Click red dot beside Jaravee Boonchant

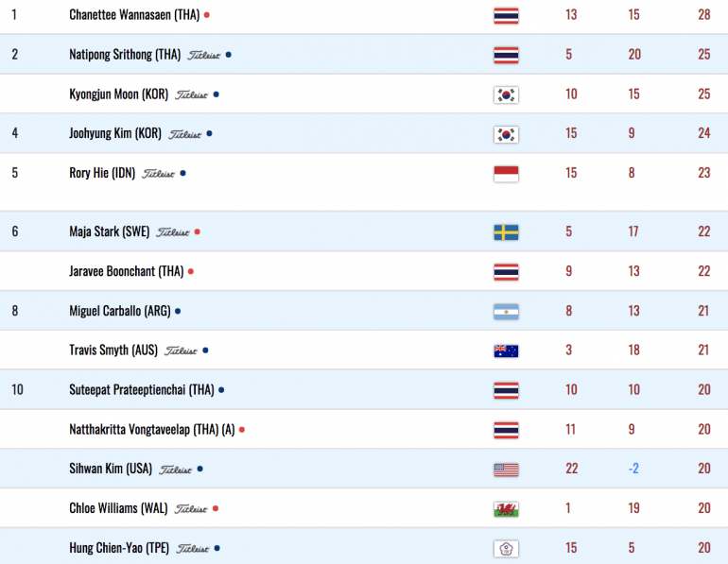click(x=191, y=272)
